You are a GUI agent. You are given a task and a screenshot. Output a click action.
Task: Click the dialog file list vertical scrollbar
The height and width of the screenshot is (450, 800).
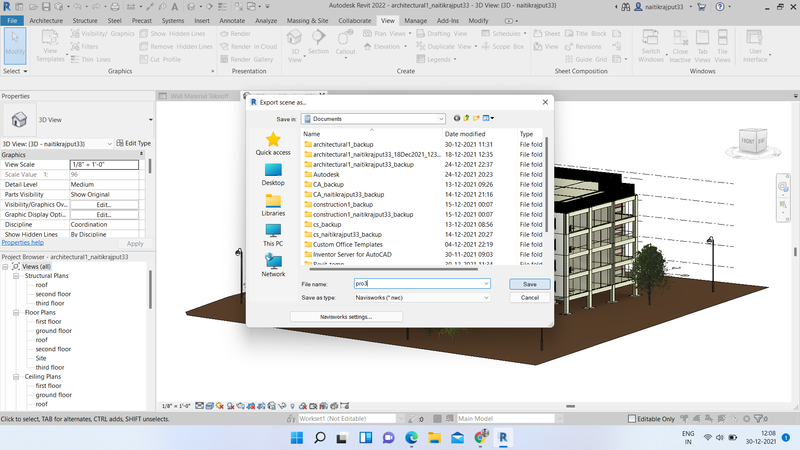point(546,184)
